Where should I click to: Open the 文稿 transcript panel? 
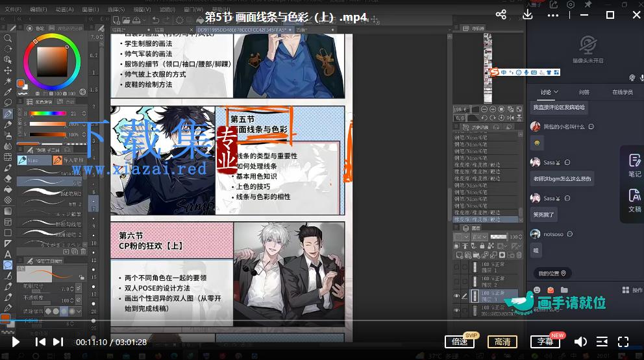(634, 200)
